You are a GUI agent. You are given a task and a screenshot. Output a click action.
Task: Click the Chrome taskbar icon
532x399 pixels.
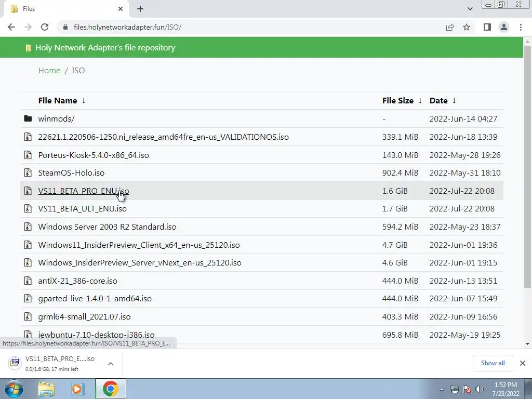click(x=110, y=389)
